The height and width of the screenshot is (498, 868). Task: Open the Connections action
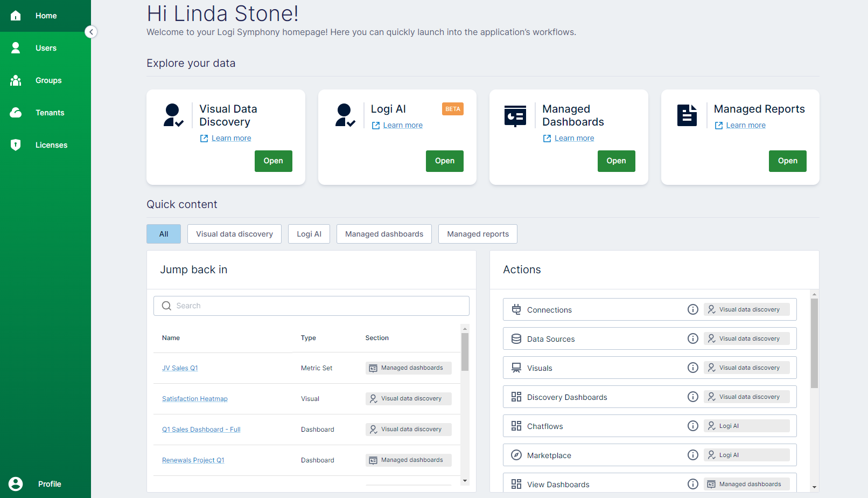click(650, 309)
